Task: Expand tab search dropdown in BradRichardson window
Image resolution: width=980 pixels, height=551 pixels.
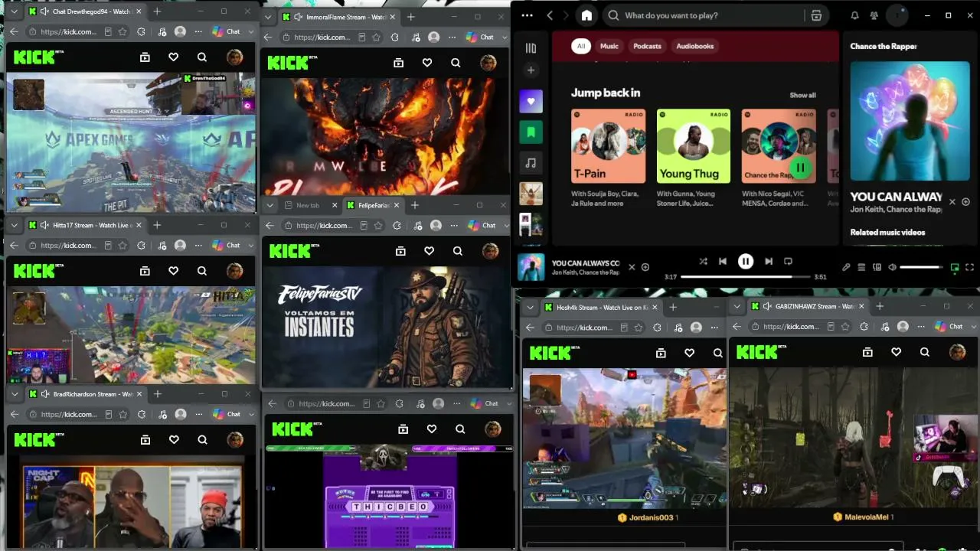Action: click(14, 394)
